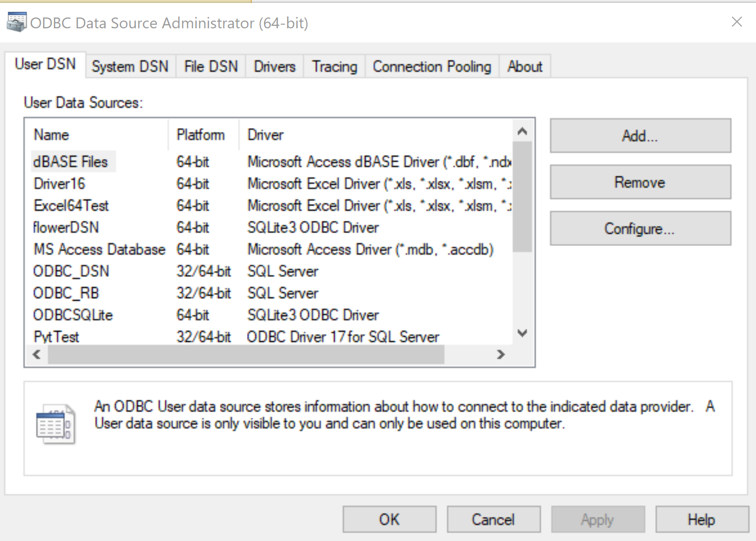Select the flowerDSN data source

[66, 227]
